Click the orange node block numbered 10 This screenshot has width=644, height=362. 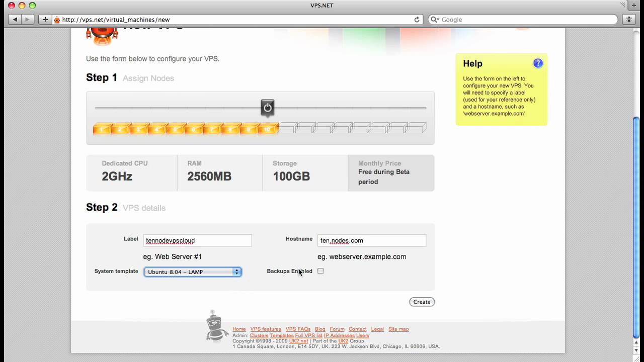click(x=267, y=128)
